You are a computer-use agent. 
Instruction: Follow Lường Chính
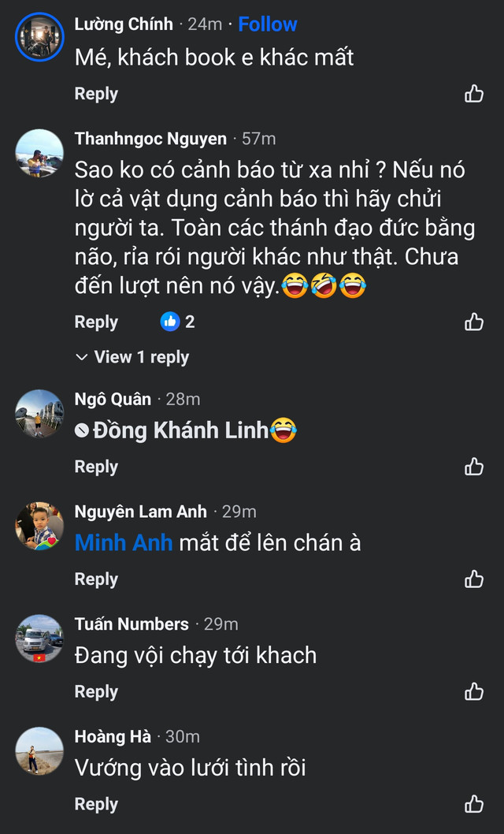coord(268,24)
